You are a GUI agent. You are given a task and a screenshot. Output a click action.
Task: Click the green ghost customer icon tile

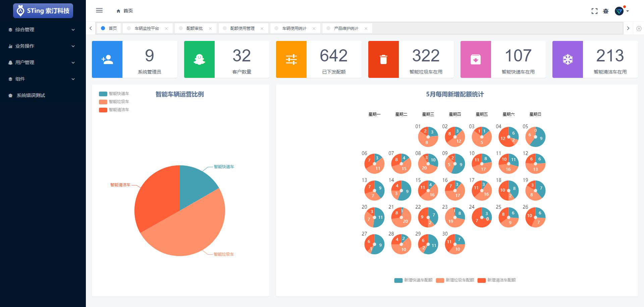click(x=199, y=59)
